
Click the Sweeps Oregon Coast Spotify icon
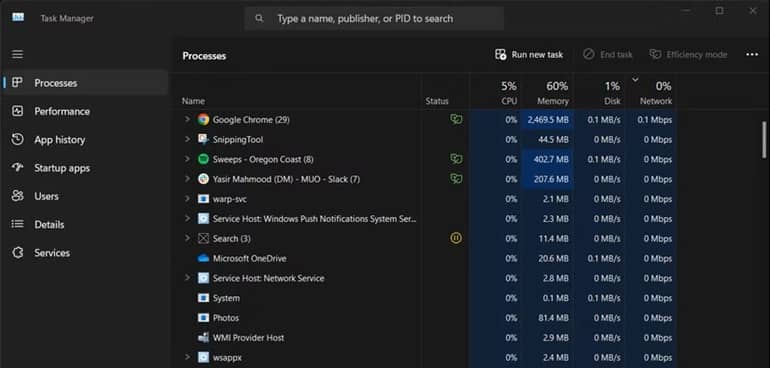tap(203, 159)
